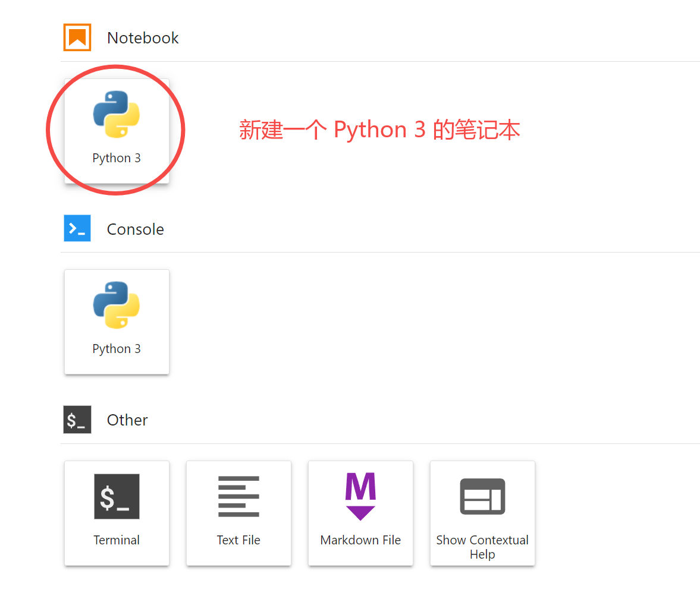
Task: Open Show Contextual Help
Action: [x=482, y=513]
